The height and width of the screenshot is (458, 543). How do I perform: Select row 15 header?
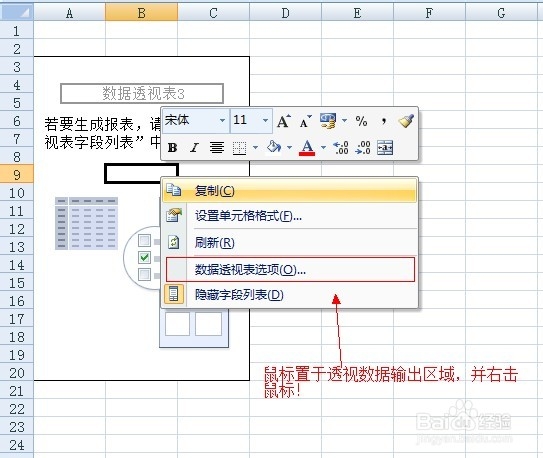[17, 283]
